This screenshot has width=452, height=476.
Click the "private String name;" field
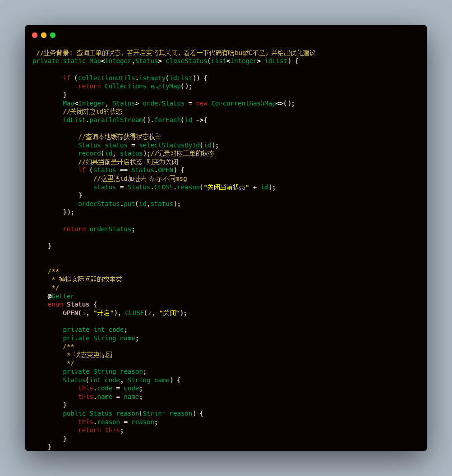[x=101, y=338]
